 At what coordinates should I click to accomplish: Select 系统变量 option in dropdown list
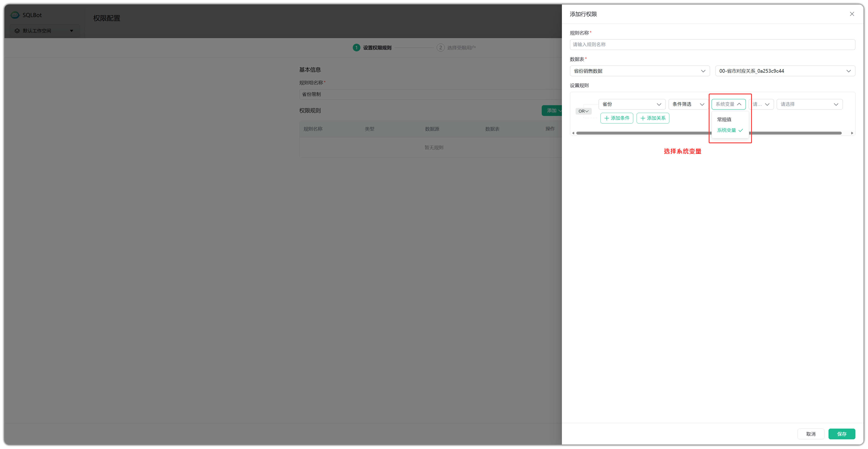point(726,130)
